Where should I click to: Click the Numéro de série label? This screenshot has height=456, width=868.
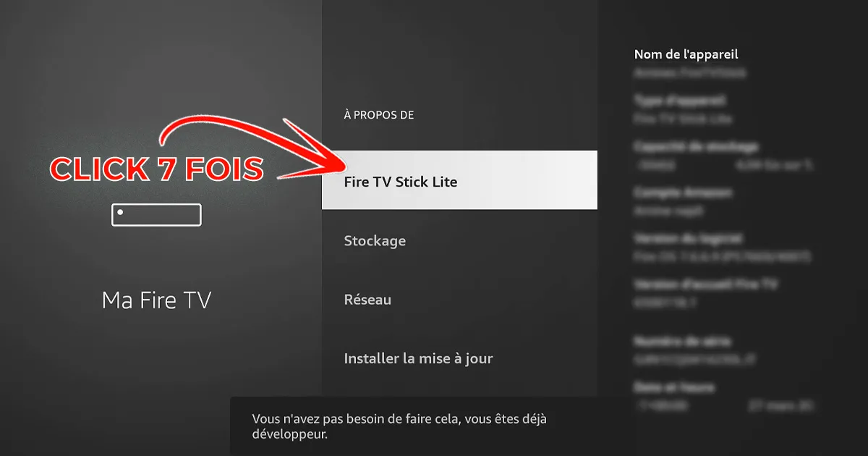(x=682, y=340)
